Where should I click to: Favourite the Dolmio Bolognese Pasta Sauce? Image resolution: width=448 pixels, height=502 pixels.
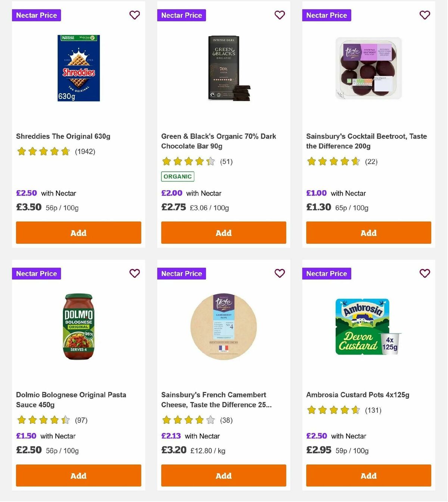[134, 273]
